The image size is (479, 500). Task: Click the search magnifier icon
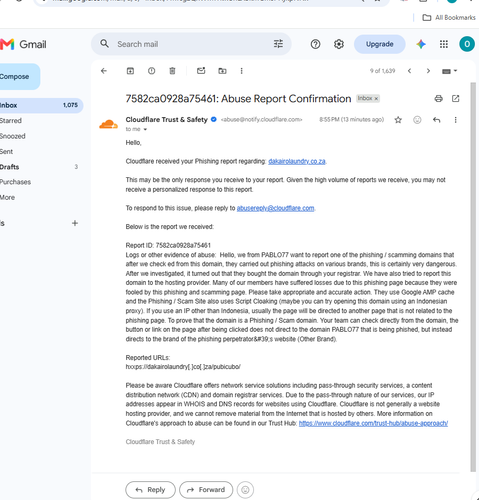(x=105, y=44)
